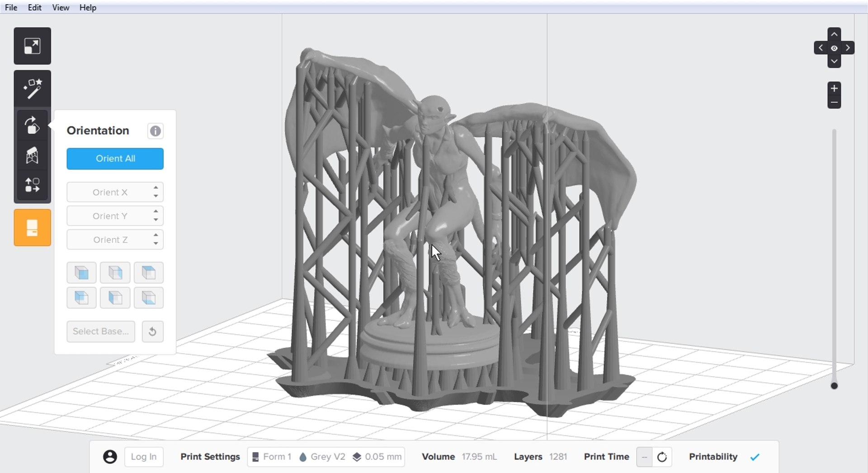Open print settings Form 1 Grey V2
The width and height of the screenshot is (868, 473).
click(326, 457)
